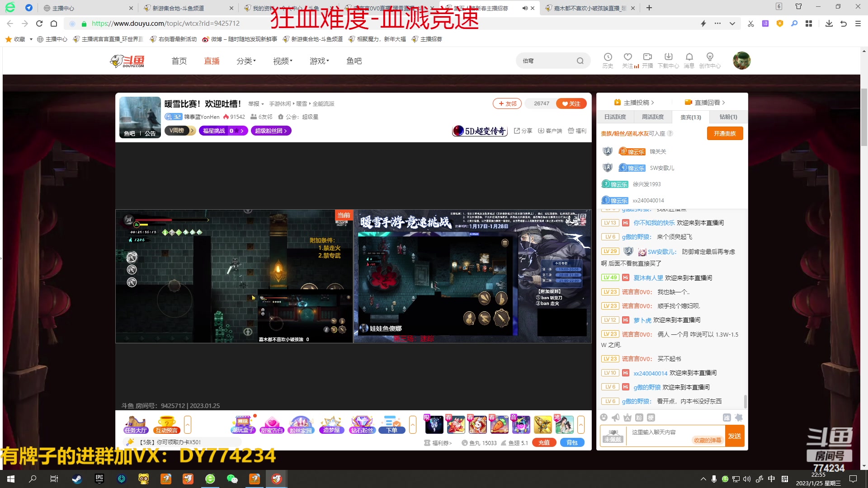Switch to 日活跃度 tab

(615, 117)
